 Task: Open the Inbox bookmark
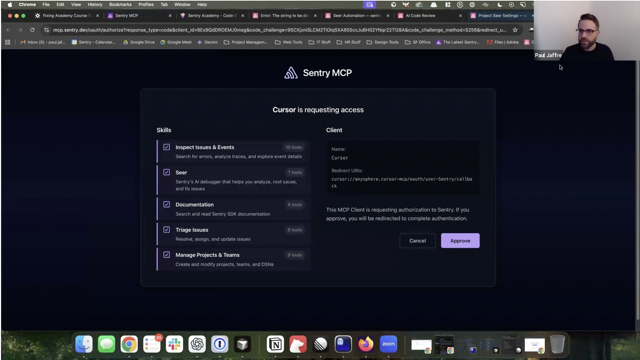click(42, 42)
